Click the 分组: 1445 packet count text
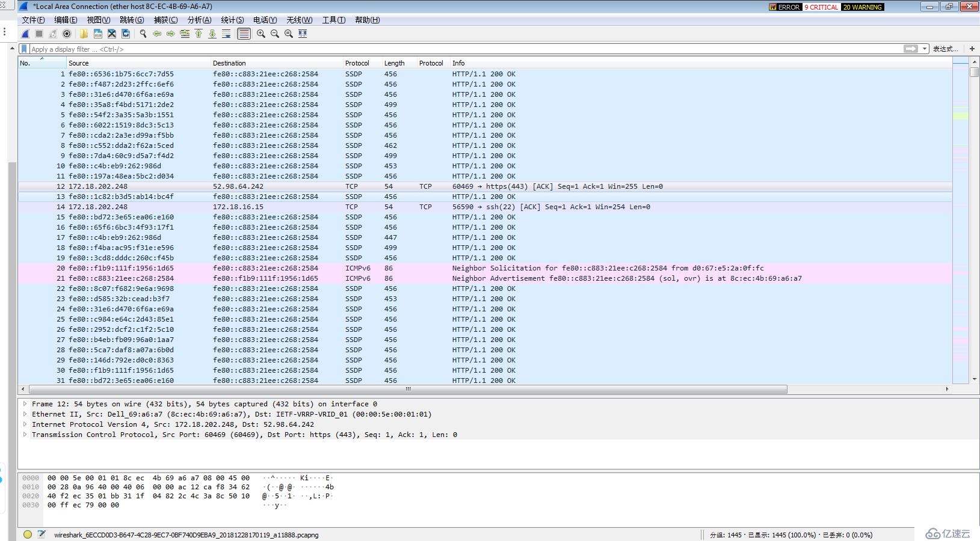 [726, 535]
